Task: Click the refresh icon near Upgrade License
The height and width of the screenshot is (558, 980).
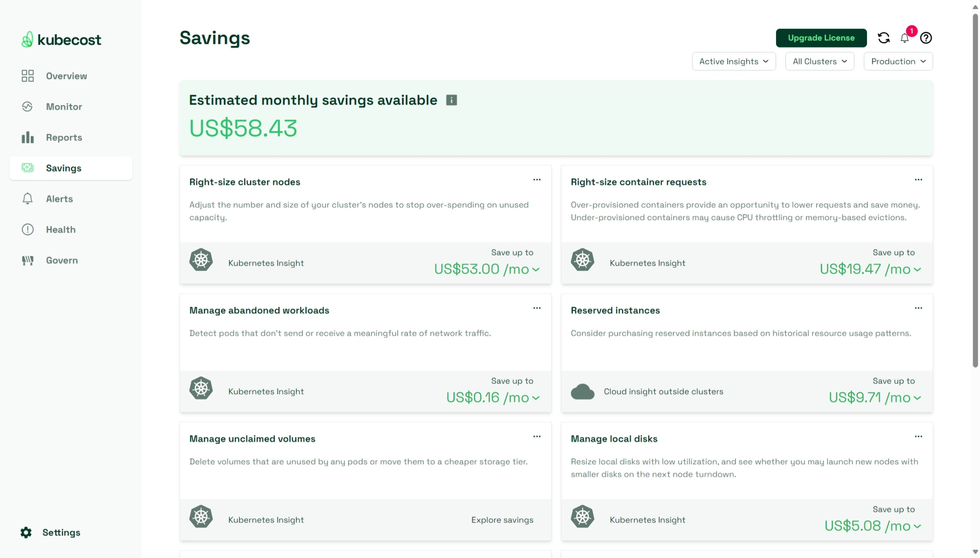Action: click(884, 38)
